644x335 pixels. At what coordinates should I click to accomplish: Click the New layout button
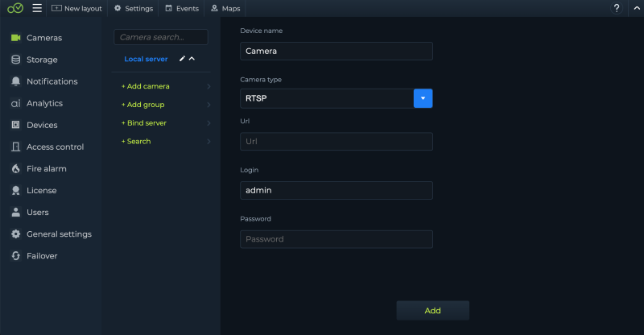[76, 8]
